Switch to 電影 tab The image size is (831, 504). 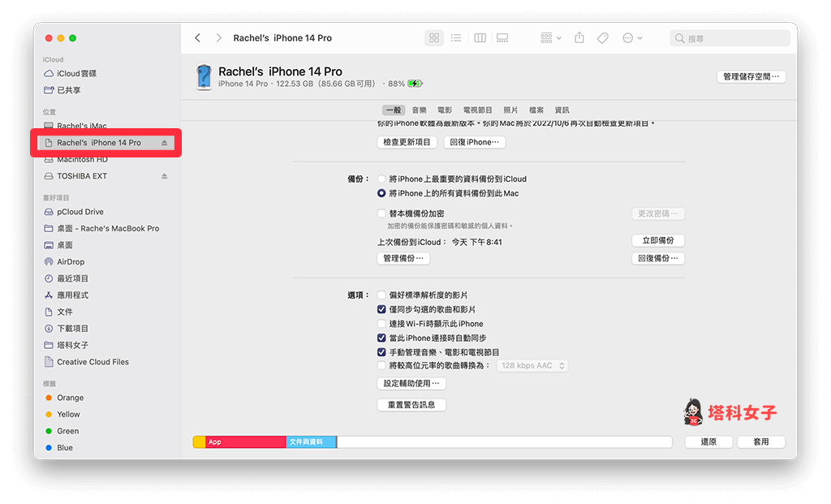pos(445,110)
